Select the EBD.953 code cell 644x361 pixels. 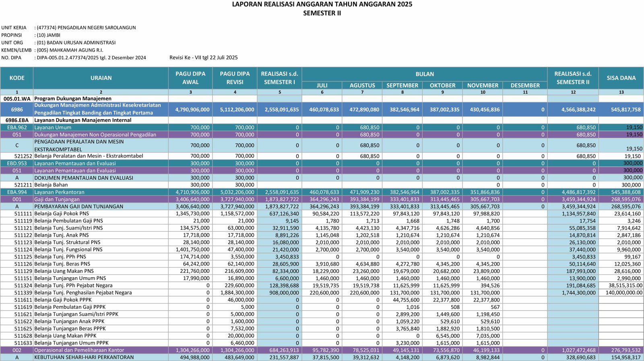(17, 163)
